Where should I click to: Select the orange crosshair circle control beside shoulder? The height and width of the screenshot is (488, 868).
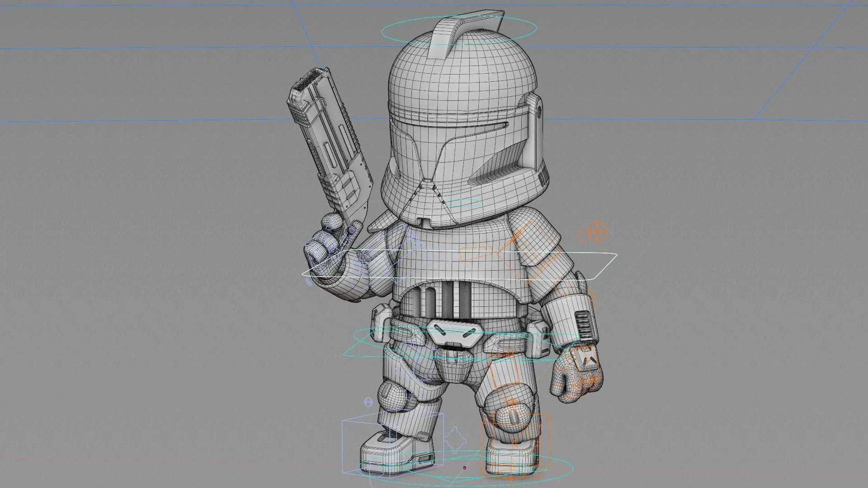[598, 232]
